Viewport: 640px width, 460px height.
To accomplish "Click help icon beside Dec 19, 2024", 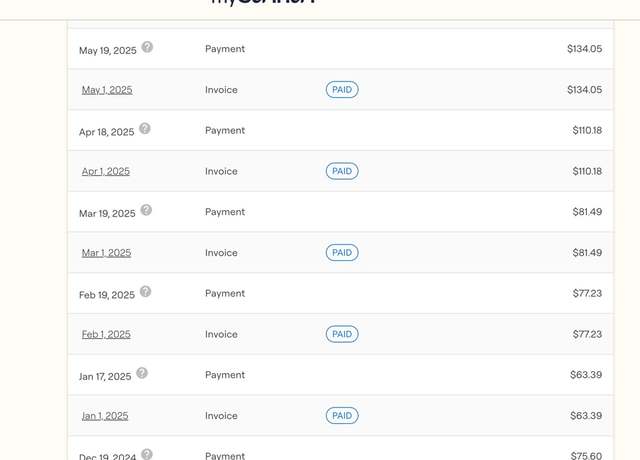I will pyautogui.click(x=147, y=454).
